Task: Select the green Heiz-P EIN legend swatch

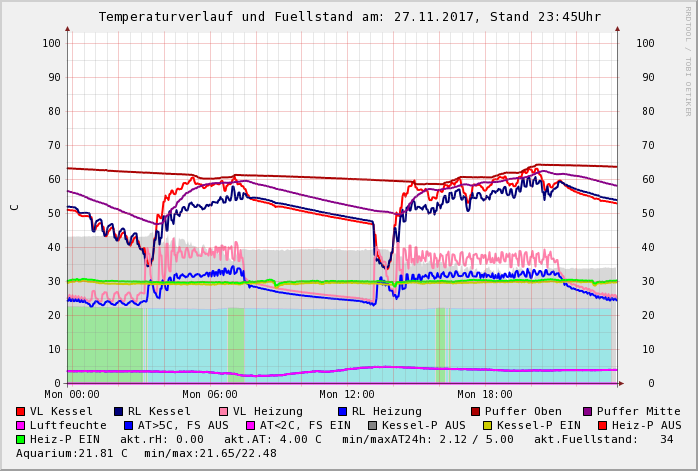Action: [21, 439]
